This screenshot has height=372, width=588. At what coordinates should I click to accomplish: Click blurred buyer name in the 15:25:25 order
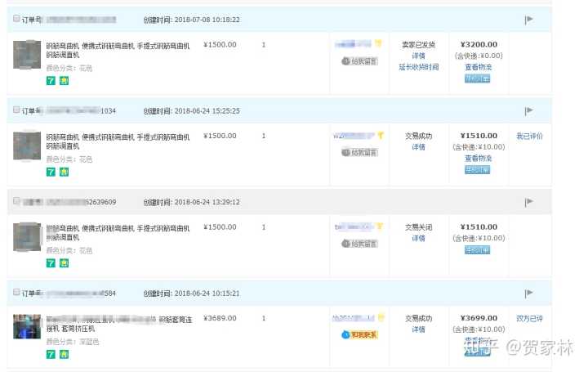354,136
